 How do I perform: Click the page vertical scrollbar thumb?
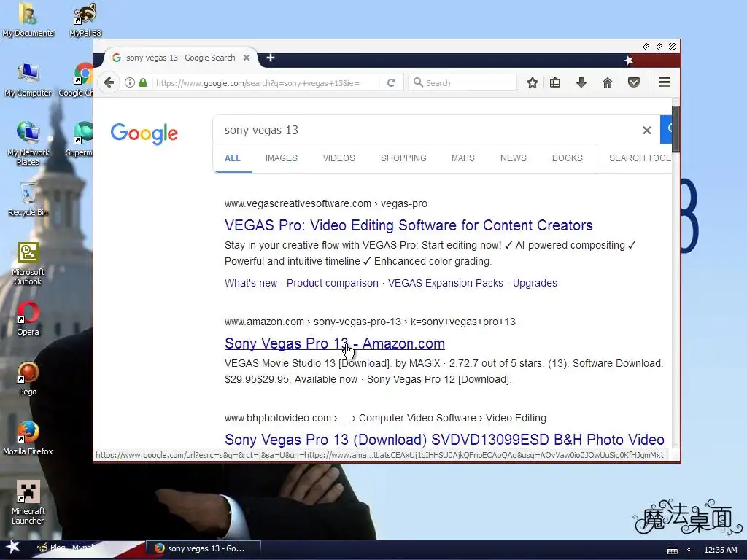[x=676, y=128]
